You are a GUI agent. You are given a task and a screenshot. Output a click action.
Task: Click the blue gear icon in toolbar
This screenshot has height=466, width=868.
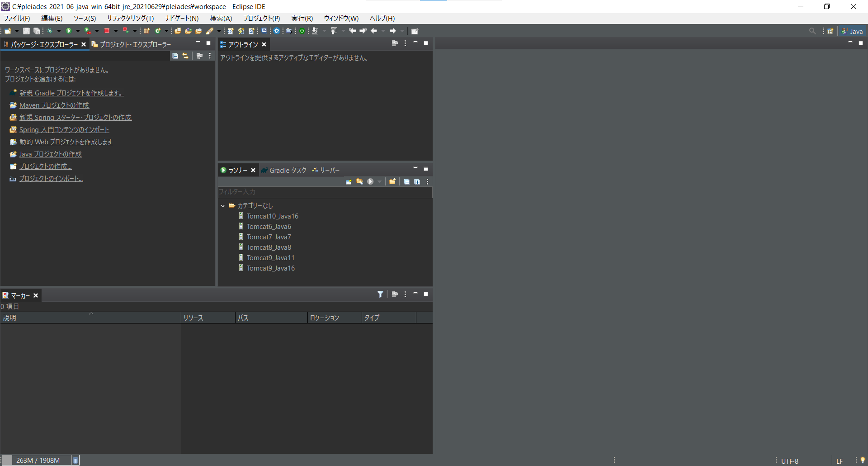coord(277,31)
